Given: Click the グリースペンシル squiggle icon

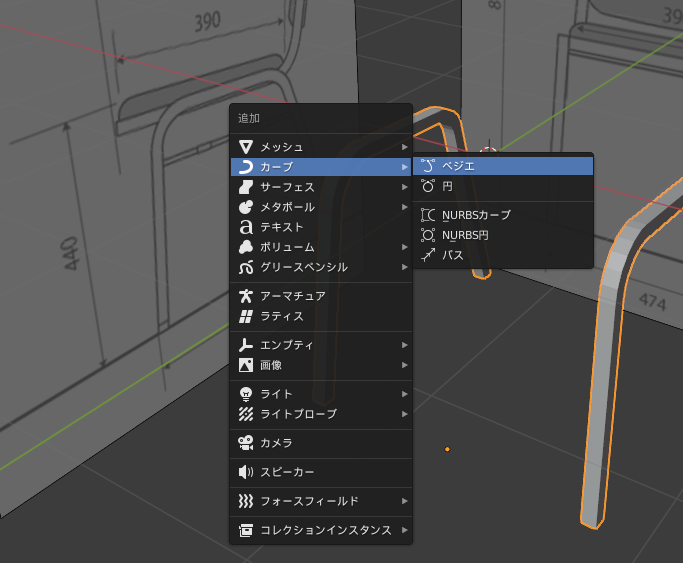Looking at the screenshot, I should 246,267.
